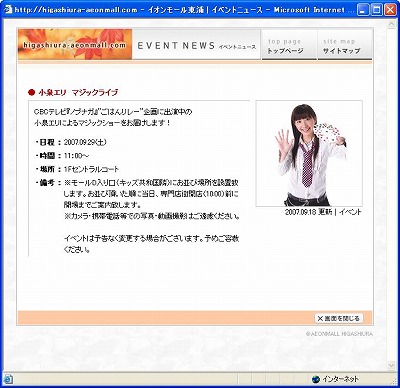The image size is (400, 388).
Task: Click the scrollbar down arrow
Action: (391, 366)
